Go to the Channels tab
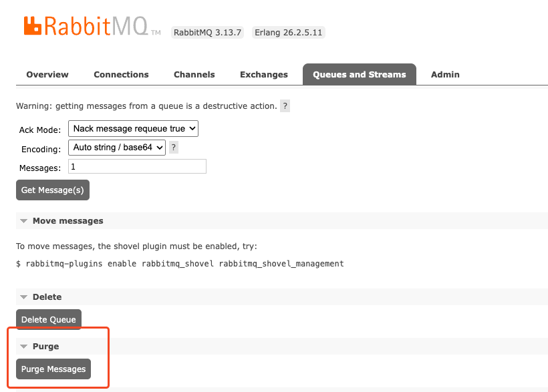 (194, 74)
